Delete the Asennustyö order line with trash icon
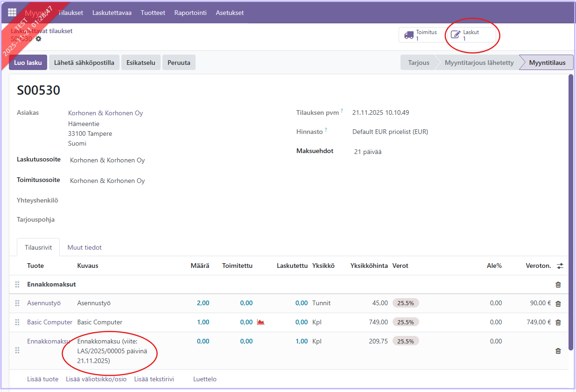This screenshot has width=576, height=392. pyautogui.click(x=558, y=303)
